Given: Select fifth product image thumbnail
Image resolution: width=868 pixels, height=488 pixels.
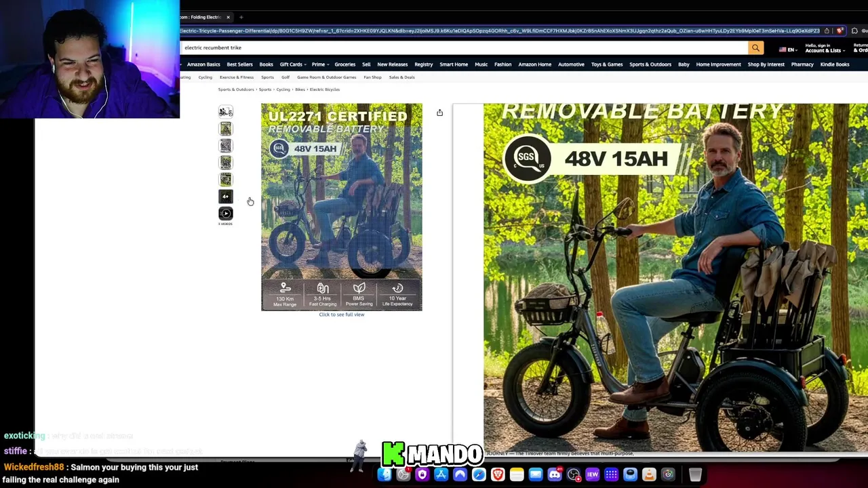Looking at the screenshot, I should [x=226, y=180].
